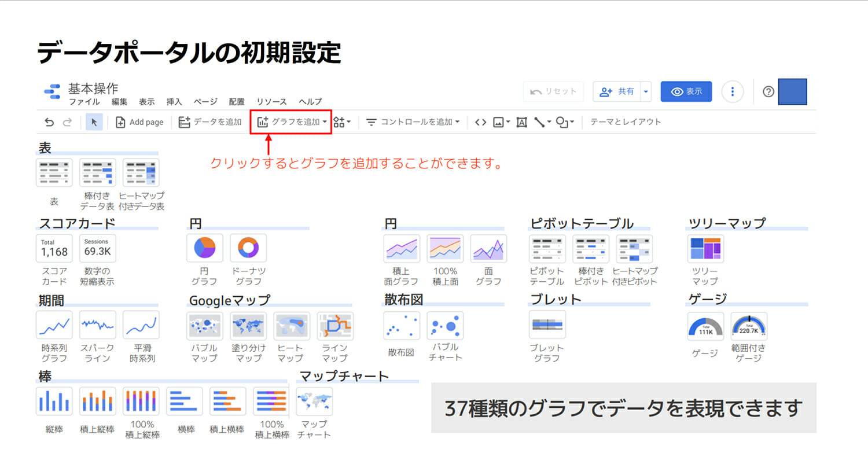
Task: Select the cursor selection mode tool
Action: [94, 122]
